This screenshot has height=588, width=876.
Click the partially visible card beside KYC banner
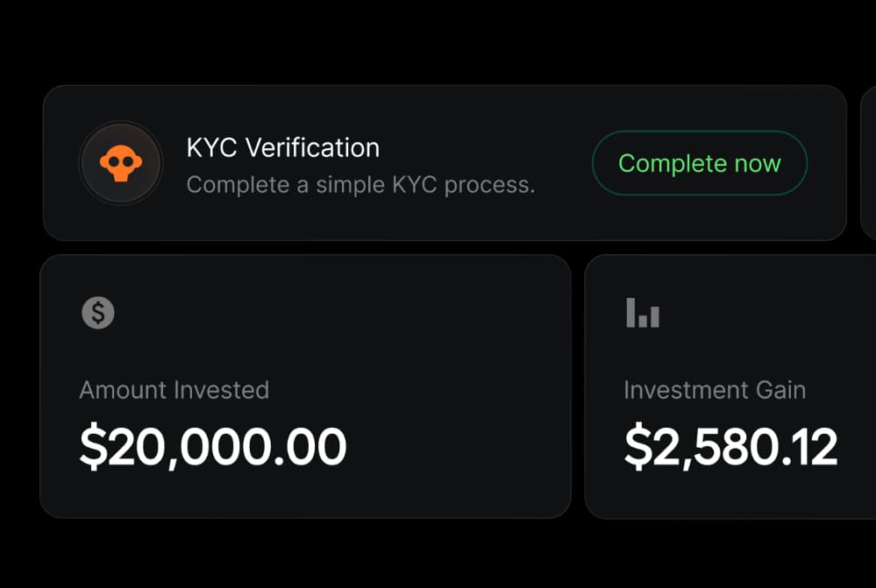pyautogui.click(x=868, y=162)
